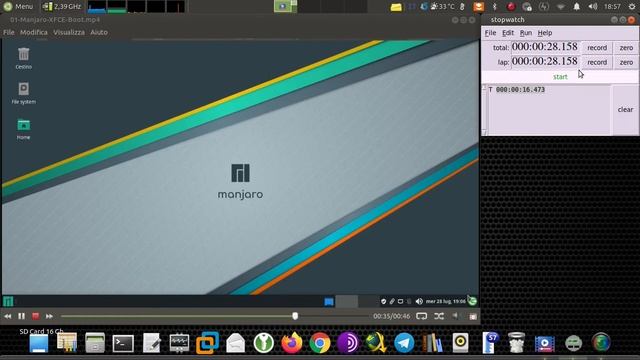Click the sound volume icon in top panel

[x=593, y=7]
